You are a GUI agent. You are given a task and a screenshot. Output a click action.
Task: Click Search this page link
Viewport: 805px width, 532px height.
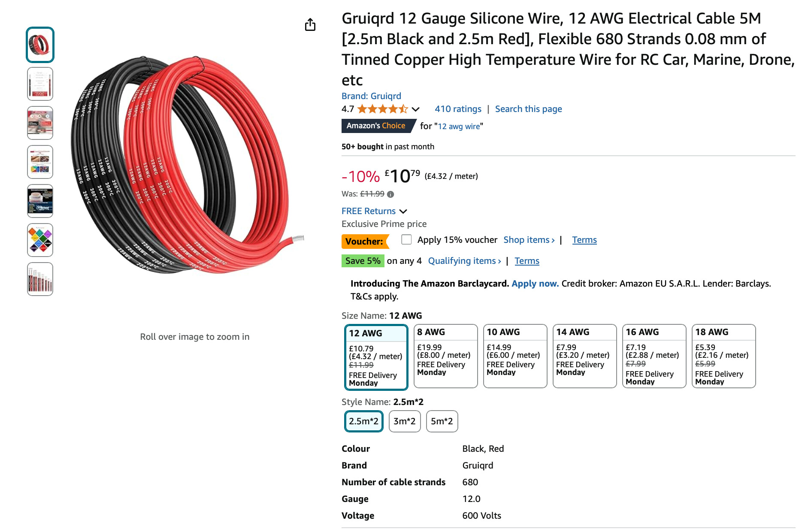[528, 109]
